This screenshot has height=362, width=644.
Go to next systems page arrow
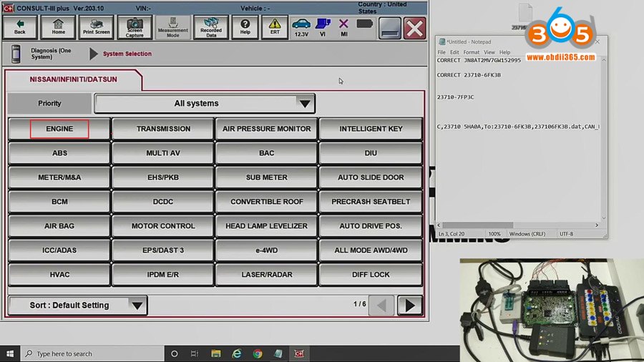[409, 305]
